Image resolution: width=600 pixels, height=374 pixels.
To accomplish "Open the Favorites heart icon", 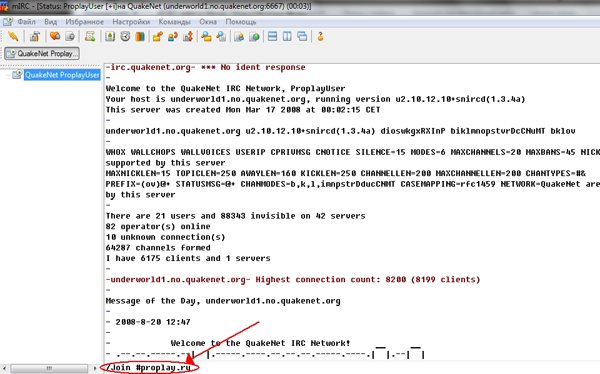I will pyautogui.click(x=55, y=36).
